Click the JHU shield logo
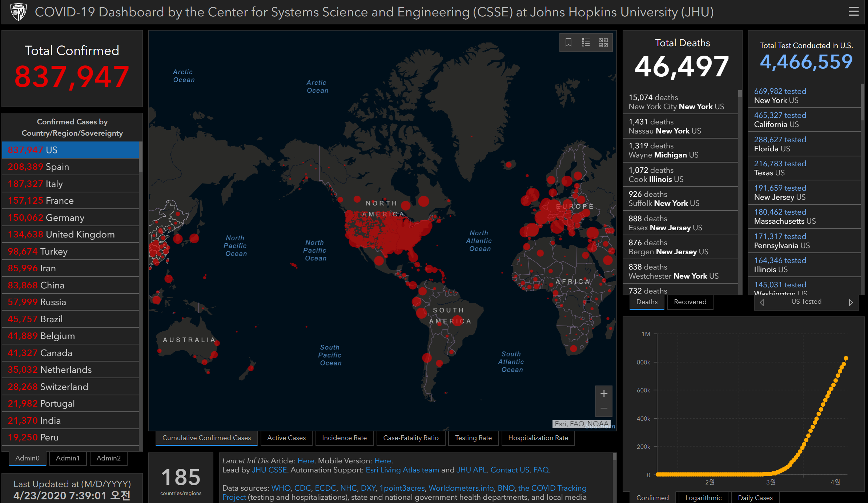 pyautogui.click(x=19, y=12)
